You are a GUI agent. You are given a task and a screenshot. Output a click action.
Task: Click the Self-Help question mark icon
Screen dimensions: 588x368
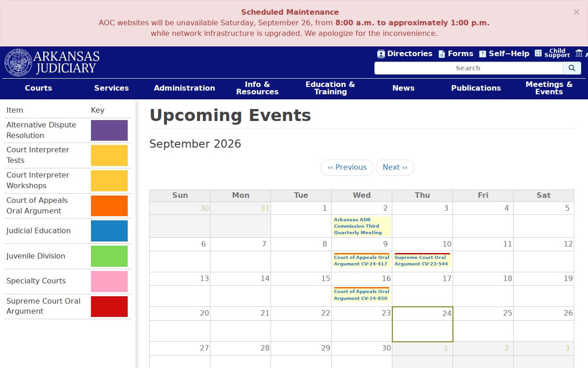(482, 54)
